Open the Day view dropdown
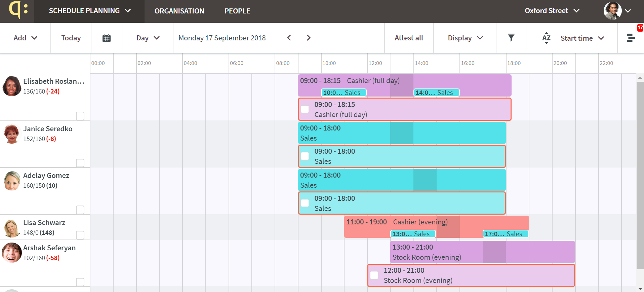Screen dimensions: 644x292 click(148, 38)
